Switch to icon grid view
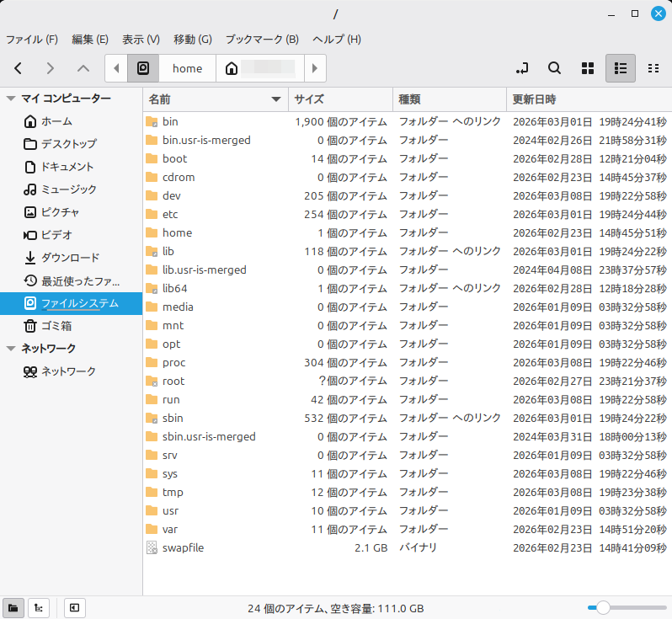The image size is (672, 619). 588,68
